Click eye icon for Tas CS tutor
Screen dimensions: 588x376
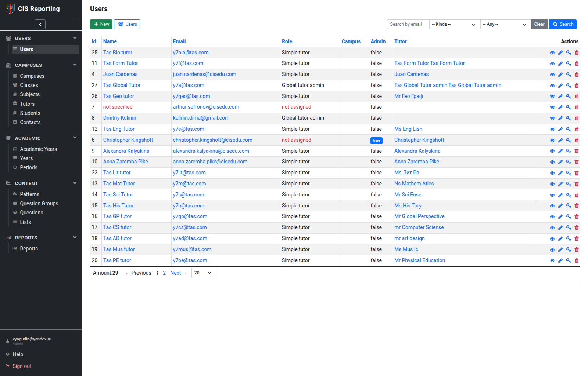point(552,228)
